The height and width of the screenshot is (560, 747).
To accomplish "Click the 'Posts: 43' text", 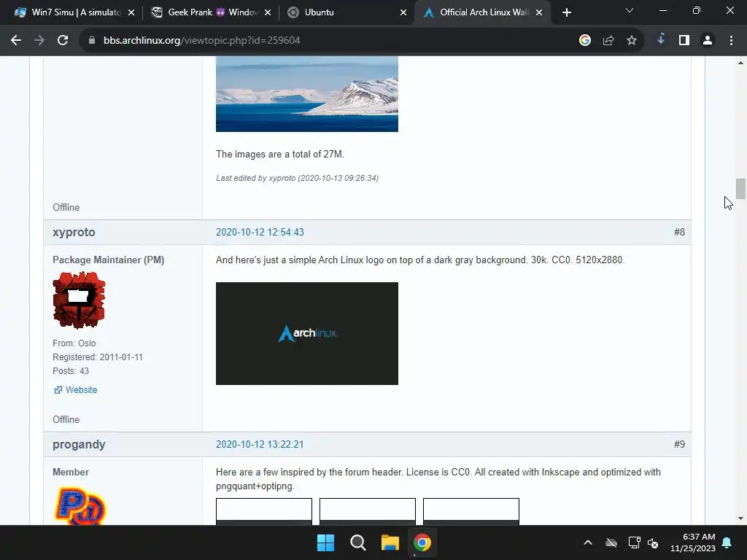I will [x=71, y=371].
